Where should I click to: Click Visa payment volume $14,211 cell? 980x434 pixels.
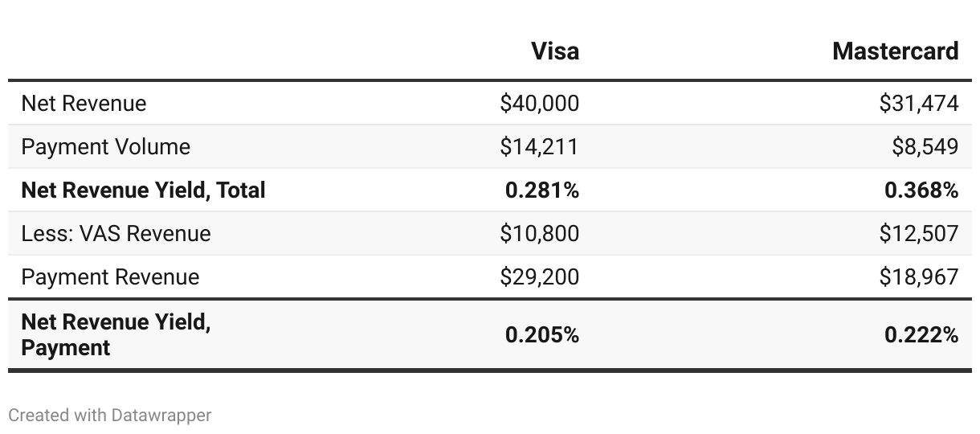(539, 147)
